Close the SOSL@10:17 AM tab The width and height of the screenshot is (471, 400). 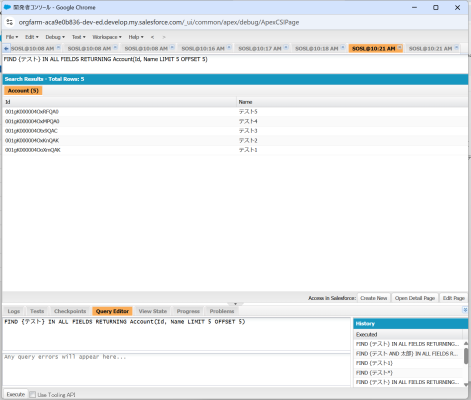coord(286,47)
